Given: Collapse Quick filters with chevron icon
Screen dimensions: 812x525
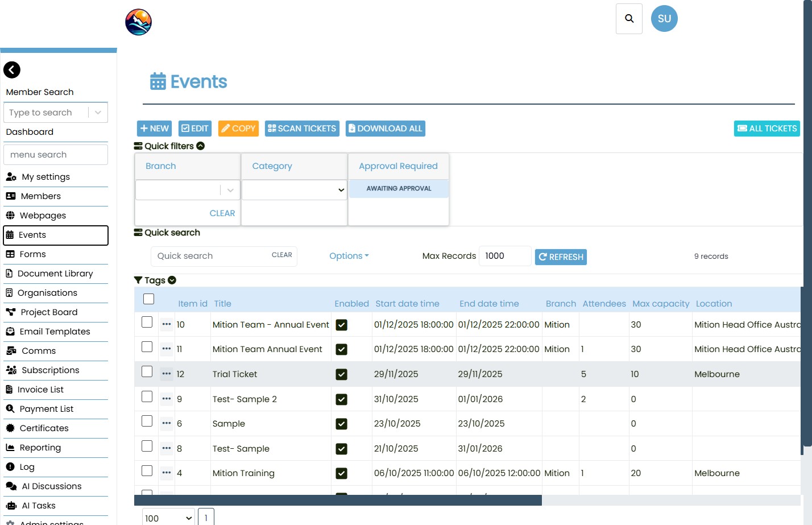Looking at the screenshot, I should click(201, 146).
